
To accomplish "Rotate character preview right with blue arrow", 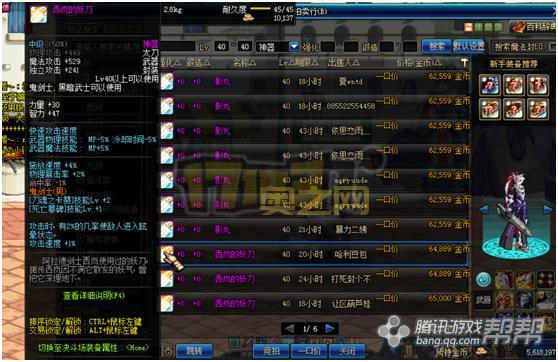I will [x=548, y=209].
